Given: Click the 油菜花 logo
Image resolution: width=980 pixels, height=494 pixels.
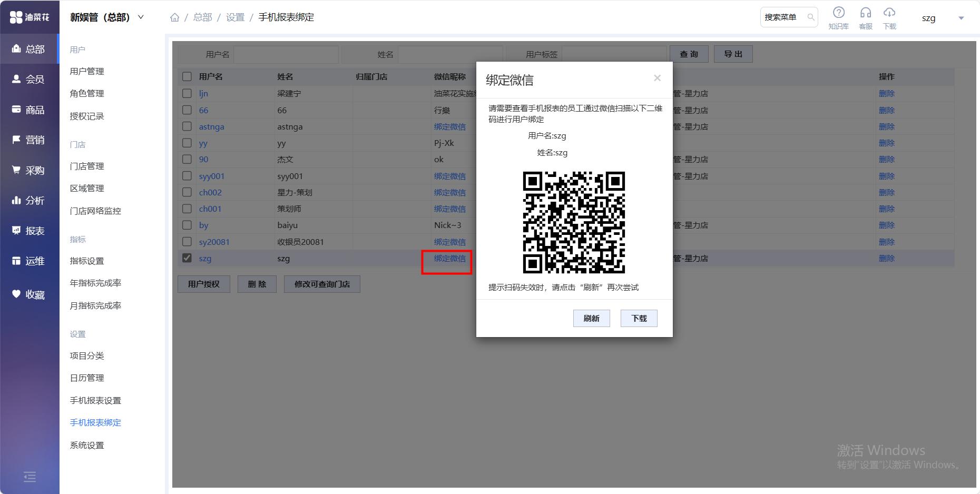Looking at the screenshot, I should [x=30, y=17].
